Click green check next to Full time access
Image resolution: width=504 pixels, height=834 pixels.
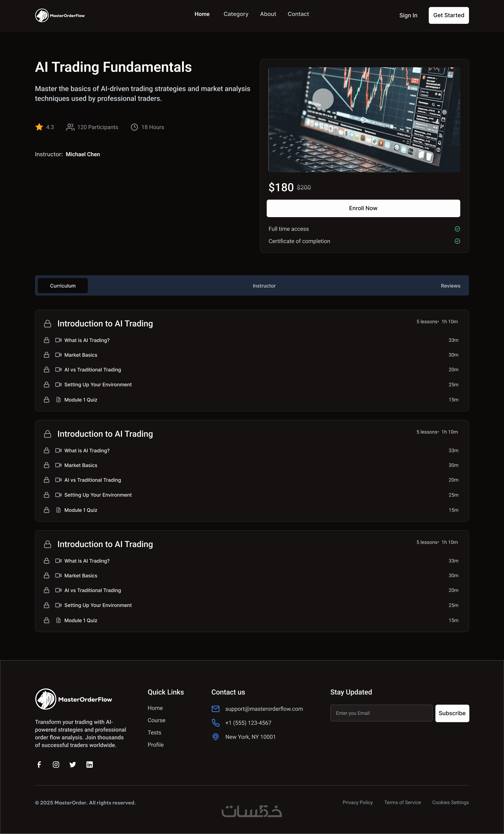457,229
